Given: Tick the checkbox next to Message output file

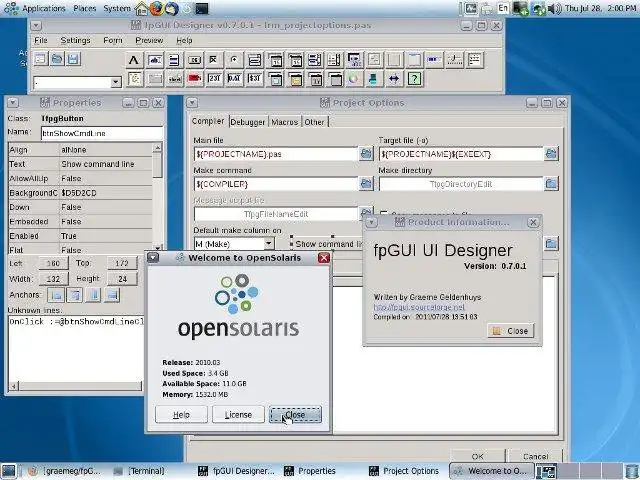Looking at the screenshot, I should pyautogui.click(x=384, y=213).
